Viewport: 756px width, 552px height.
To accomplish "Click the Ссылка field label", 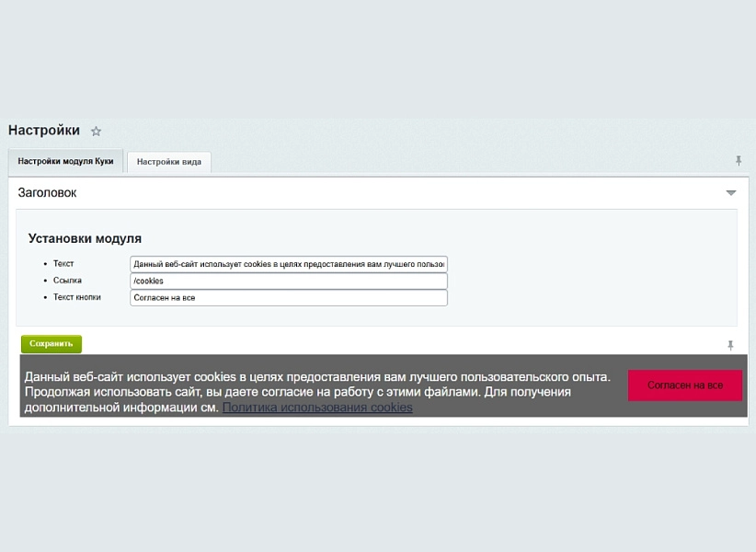I will (x=67, y=281).
